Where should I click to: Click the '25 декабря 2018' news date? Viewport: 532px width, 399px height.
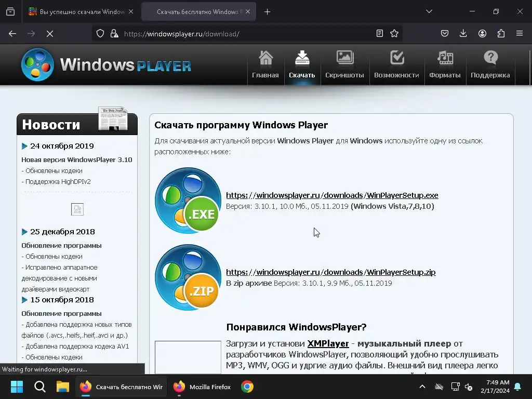point(62,232)
